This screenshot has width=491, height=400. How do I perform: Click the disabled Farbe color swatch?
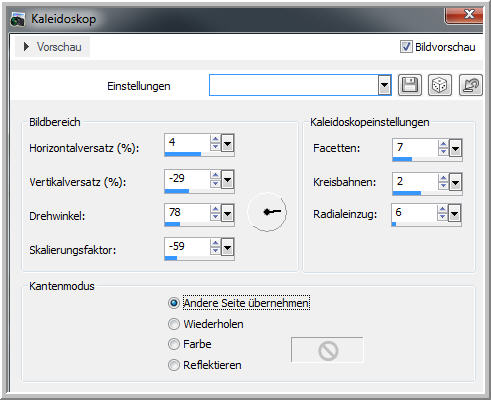tap(327, 350)
